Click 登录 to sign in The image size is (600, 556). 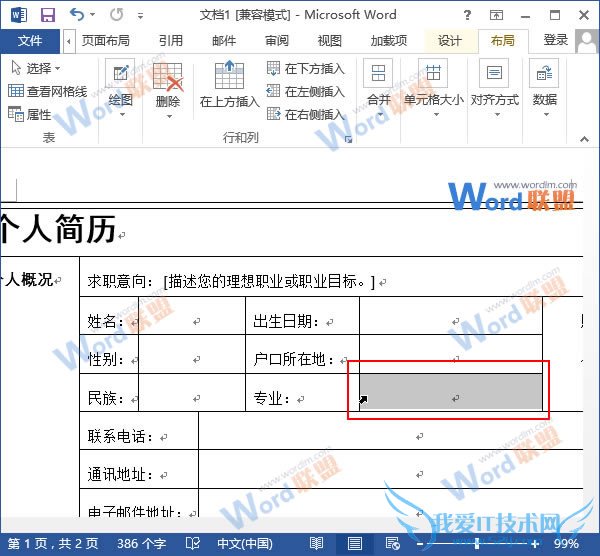tap(556, 40)
